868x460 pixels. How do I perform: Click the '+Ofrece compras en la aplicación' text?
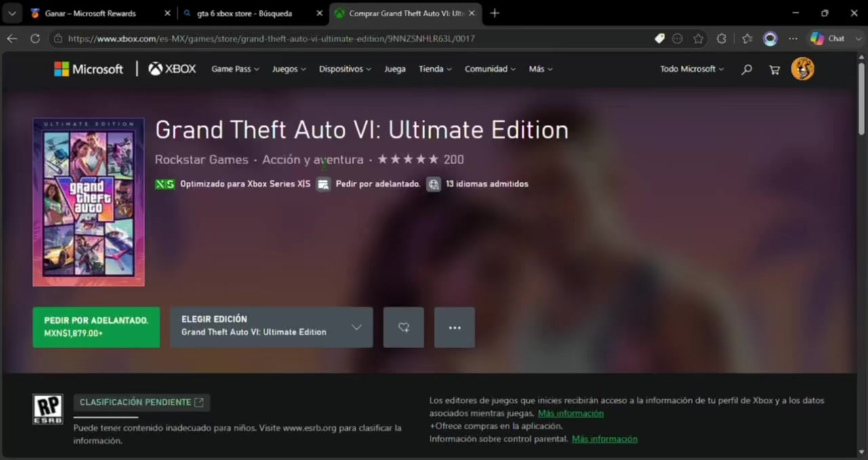496,426
